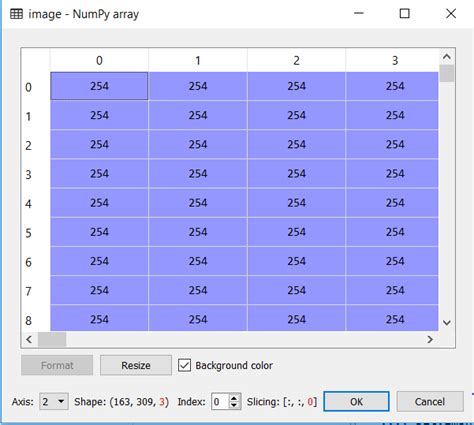Select cell at row 3, column 2
Screen dimensions: 474x425
pyautogui.click(x=297, y=174)
